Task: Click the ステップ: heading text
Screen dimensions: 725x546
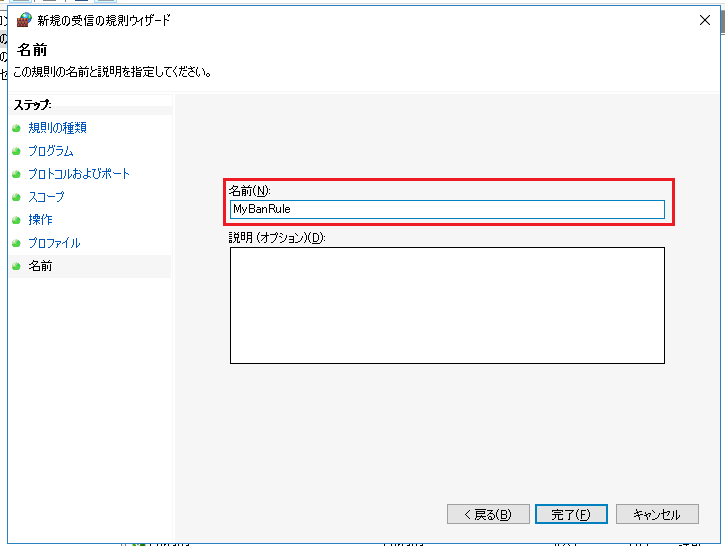Action: tap(32, 105)
